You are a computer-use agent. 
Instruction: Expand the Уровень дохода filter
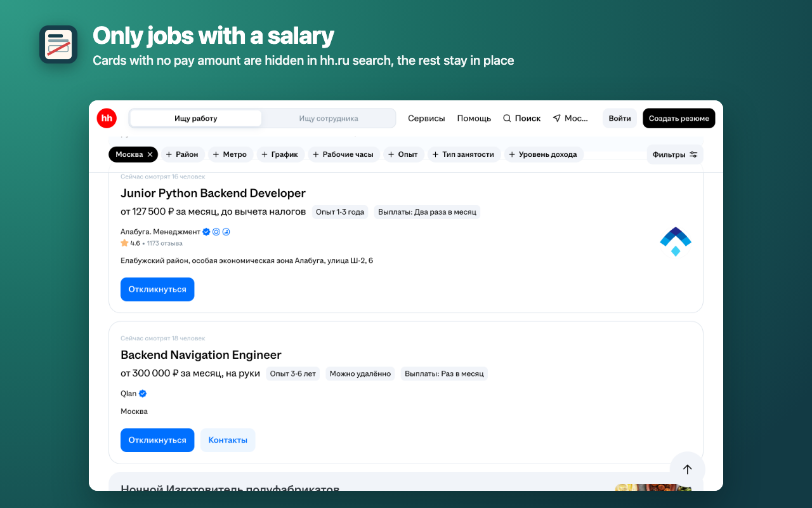pos(544,154)
